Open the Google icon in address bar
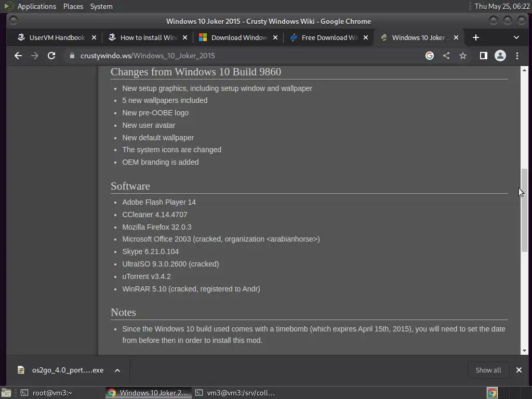Image resolution: width=532 pixels, height=399 pixels. (430, 56)
